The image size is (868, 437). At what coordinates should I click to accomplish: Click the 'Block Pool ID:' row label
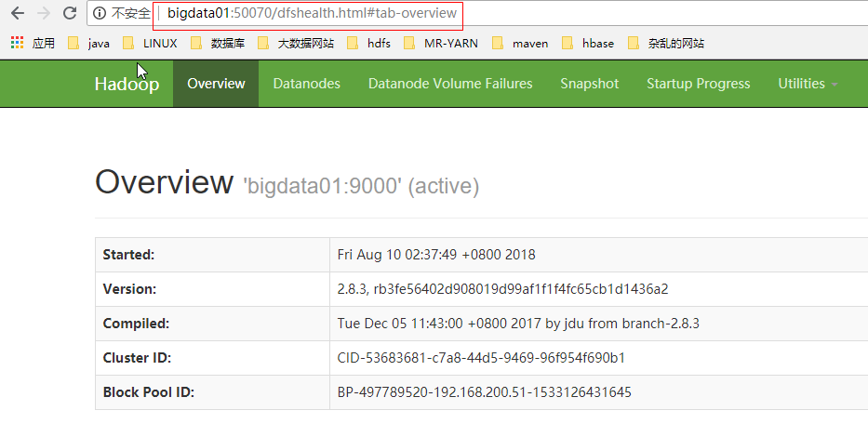click(x=148, y=392)
